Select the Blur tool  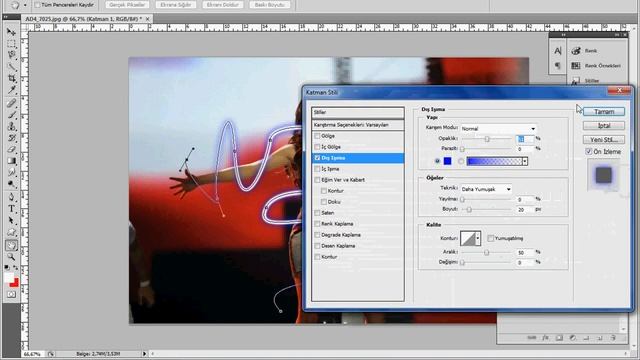[11, 172]
